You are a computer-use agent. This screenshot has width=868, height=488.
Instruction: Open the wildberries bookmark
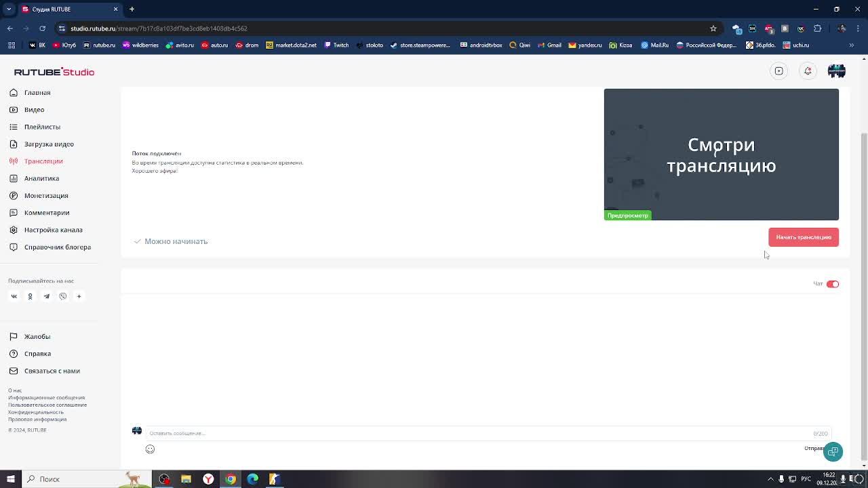click(x=140, y=45)
